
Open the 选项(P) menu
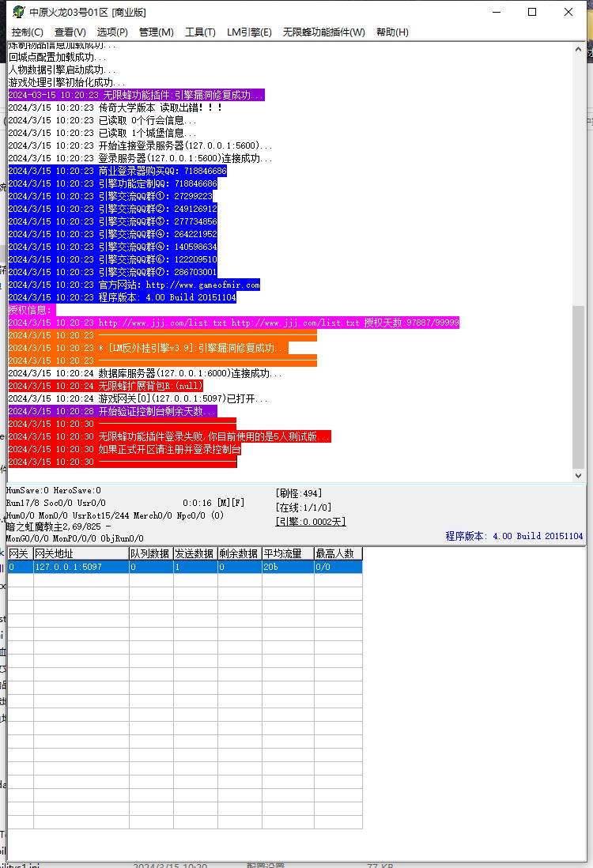(112, 32)
